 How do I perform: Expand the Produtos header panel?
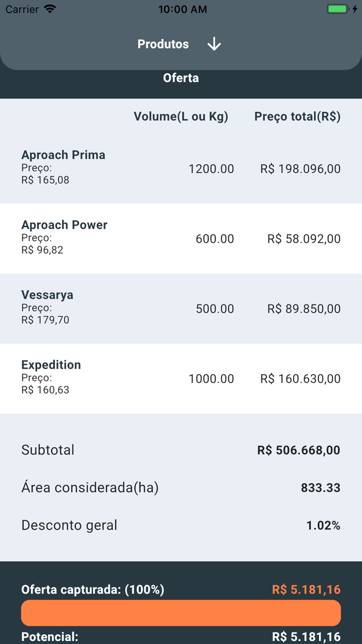pos(163,45)
